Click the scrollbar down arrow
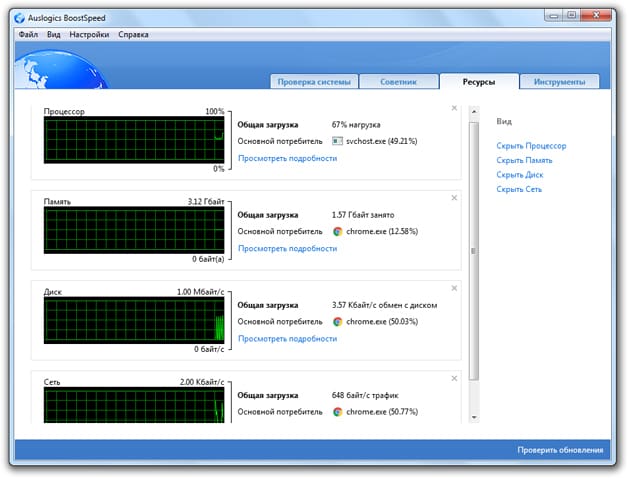The height and width of the screenshot is (478, 628). point(474,417)
